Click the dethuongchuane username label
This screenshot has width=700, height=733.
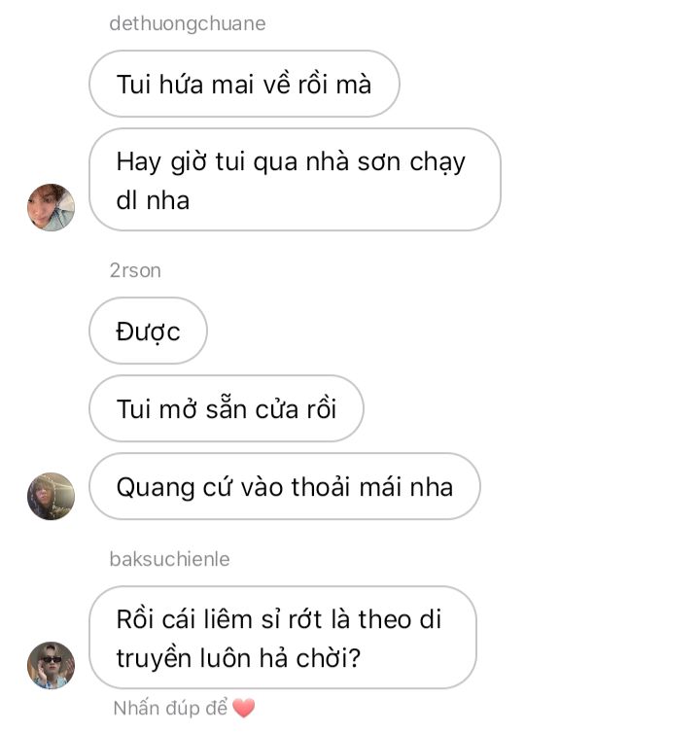coord(188,23)
